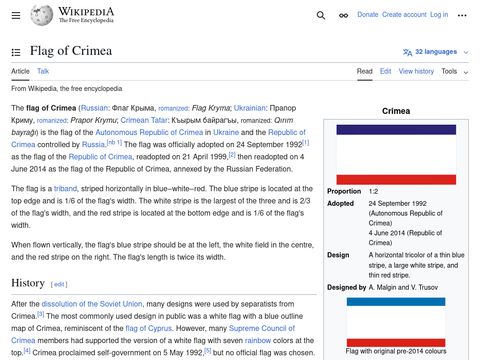The height and width of the screenshot is (360, 480).
Task: Open citation reference 3
Action: coord(40,314)
